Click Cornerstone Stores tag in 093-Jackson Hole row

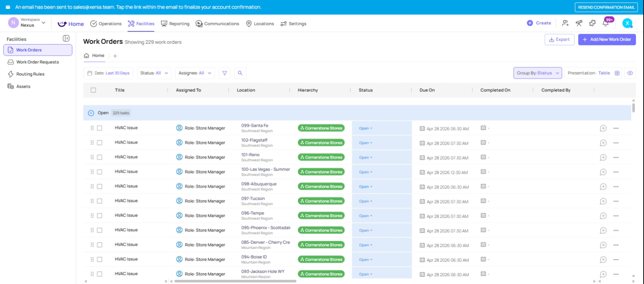click(321, 274)
